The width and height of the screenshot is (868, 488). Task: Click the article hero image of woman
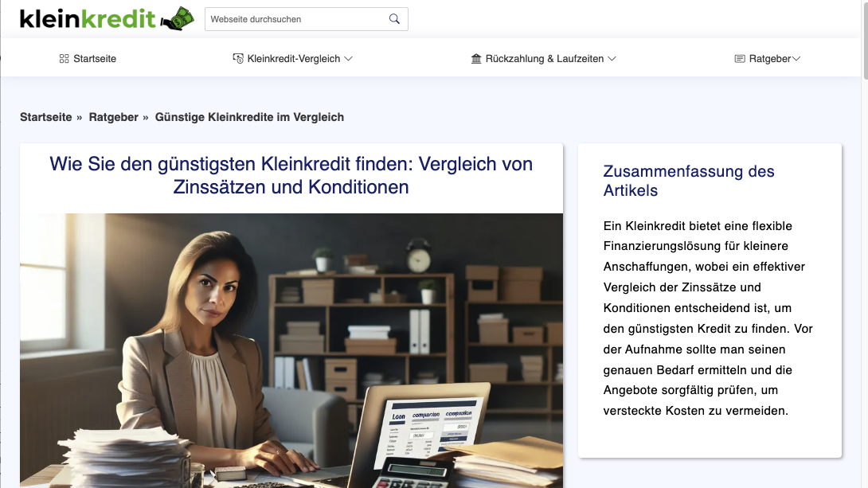[291, 350]
